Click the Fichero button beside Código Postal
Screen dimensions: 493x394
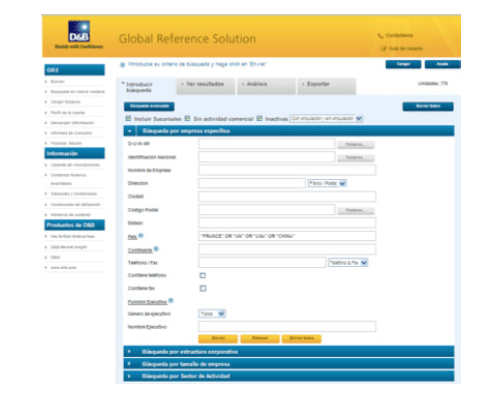356,210
